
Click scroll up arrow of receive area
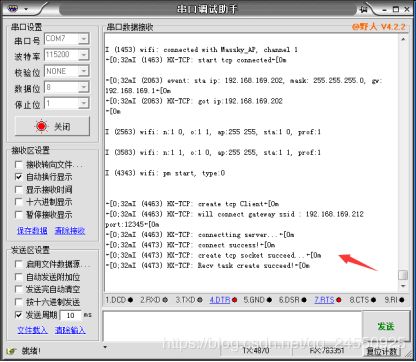click(403, 39)
